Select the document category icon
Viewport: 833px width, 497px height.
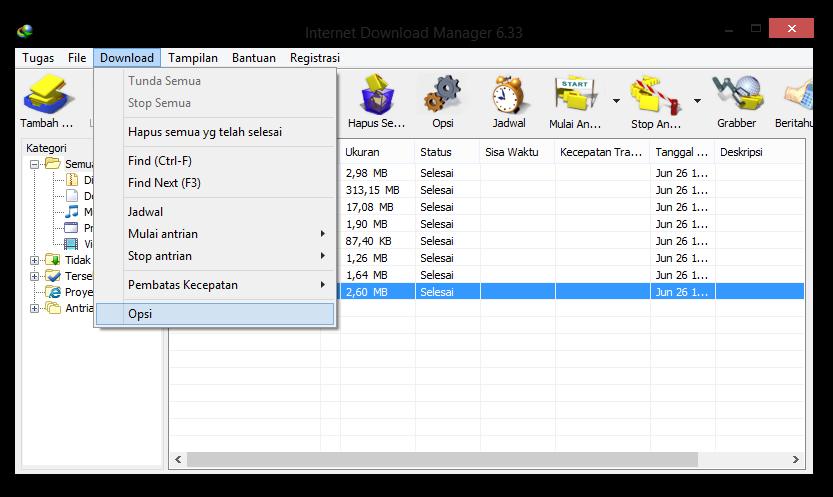71,196
